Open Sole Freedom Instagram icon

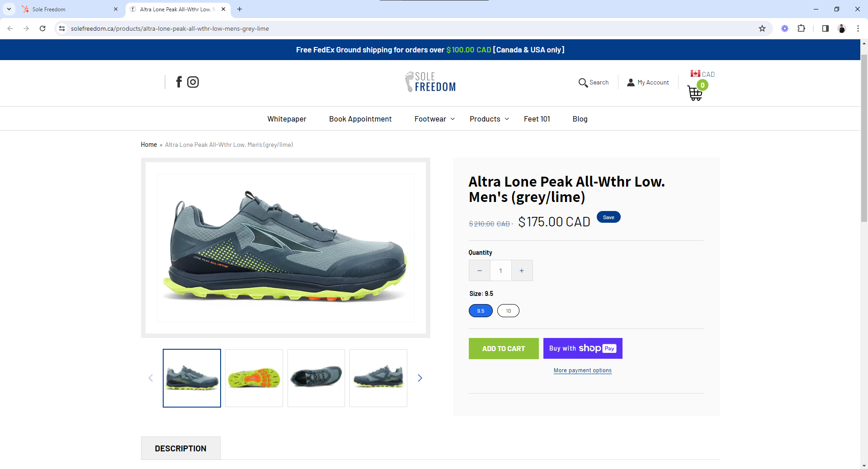point(193,82)
